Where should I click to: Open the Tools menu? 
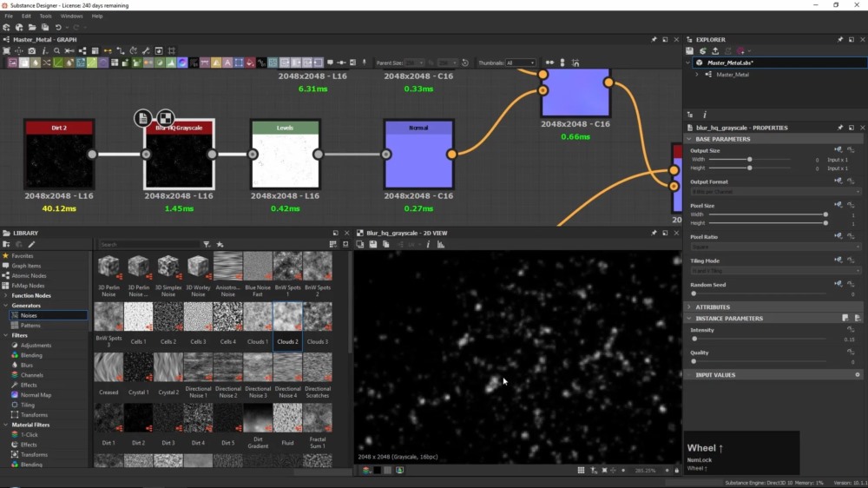(45, 16)
